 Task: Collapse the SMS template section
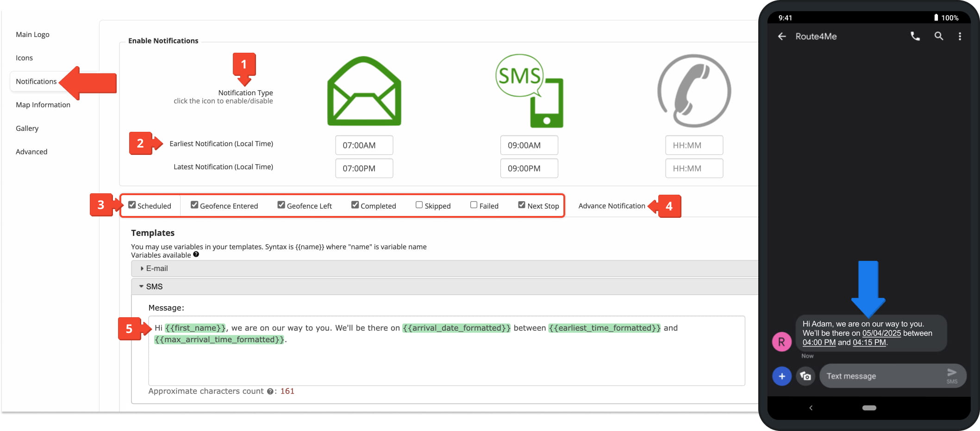coord(154,287)
